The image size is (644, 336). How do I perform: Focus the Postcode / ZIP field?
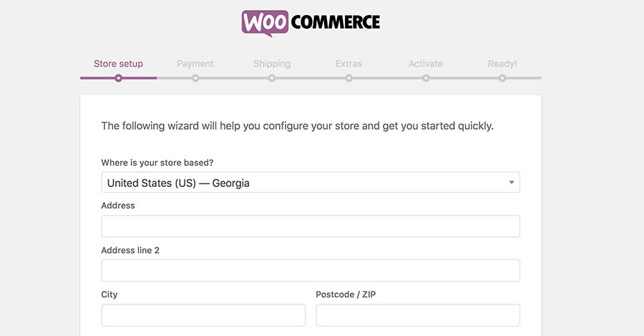tap(418, 315)
